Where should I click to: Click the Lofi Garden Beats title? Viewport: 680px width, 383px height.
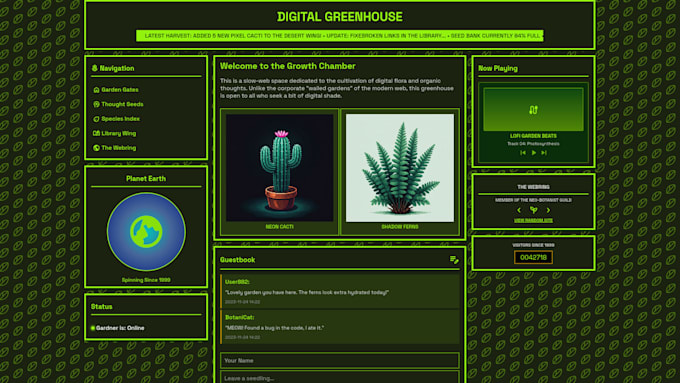tap(533, 136)
